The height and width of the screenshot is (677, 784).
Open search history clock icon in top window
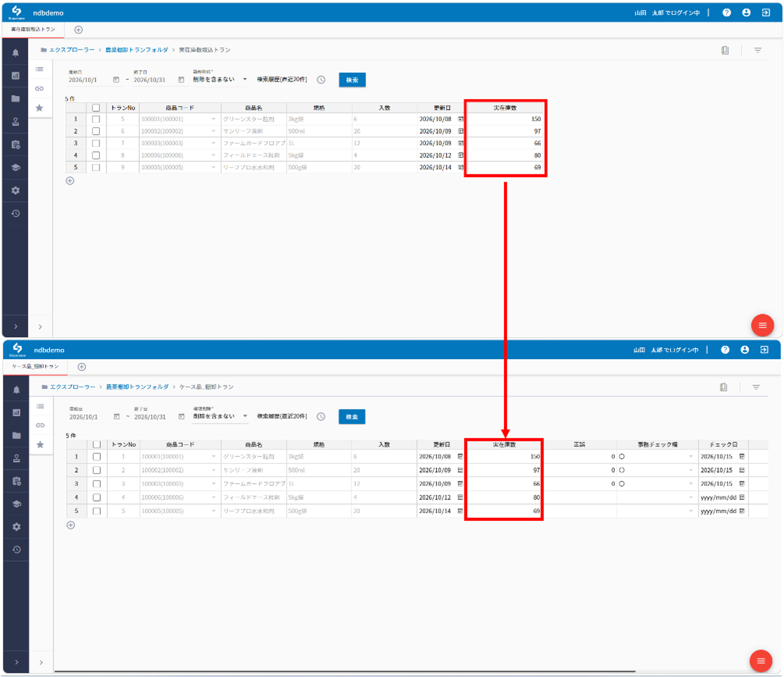[321, 80]
